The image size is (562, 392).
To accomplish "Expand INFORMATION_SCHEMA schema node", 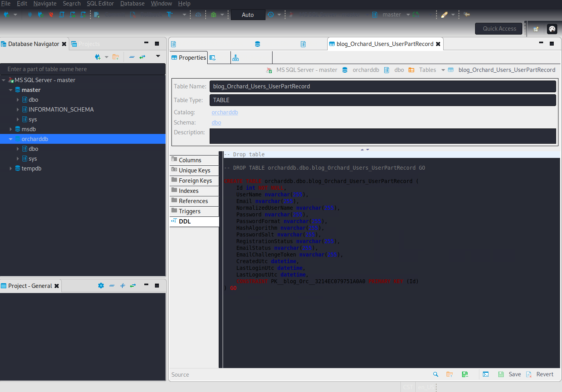I will (x=18, y=110).
